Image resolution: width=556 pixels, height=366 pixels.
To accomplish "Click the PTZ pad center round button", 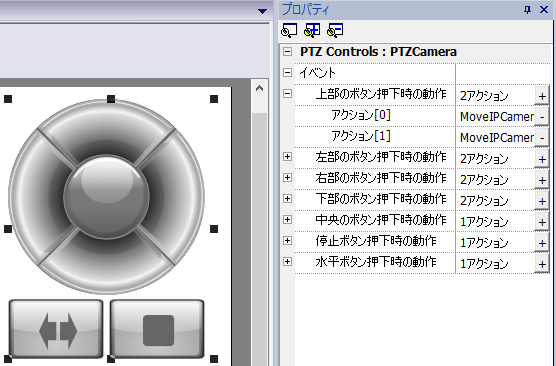I will (x=106, y=197).
